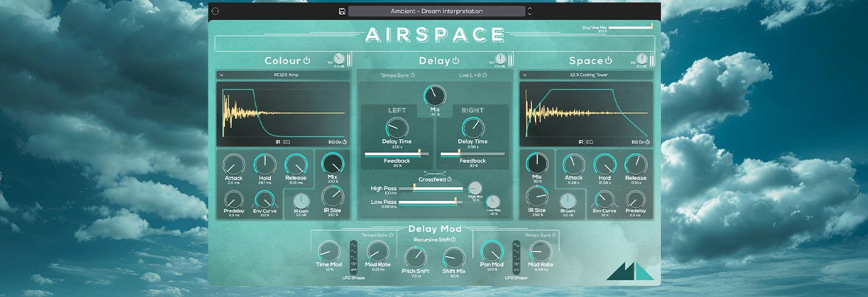Open the Ambient - Dream Interpretation preset selector

(x=436, y=11)
